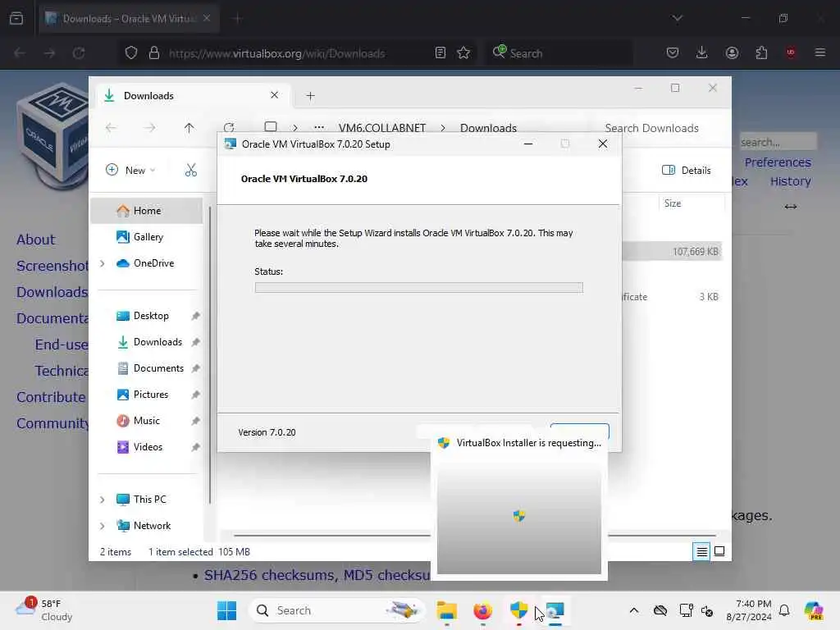840x630 pixels.
Task: Open the uBlock Origin extension icon
Action: click(791, 53)
